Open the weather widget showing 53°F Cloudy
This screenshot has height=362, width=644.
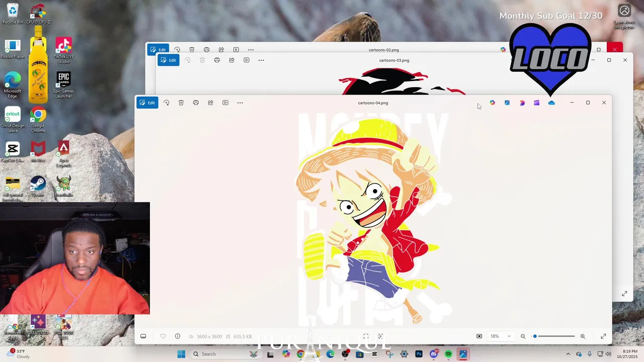(19, 354)
